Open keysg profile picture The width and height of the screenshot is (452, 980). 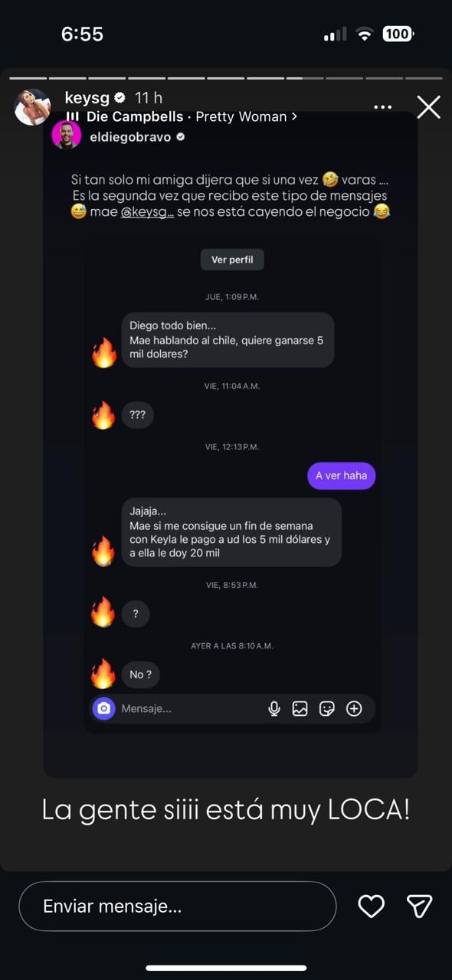click(x=33, y=107)
